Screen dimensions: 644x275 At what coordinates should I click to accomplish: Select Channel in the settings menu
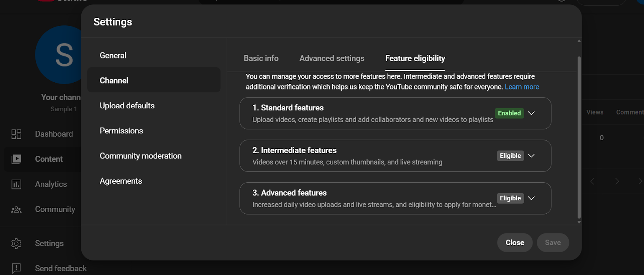(154, 80)
